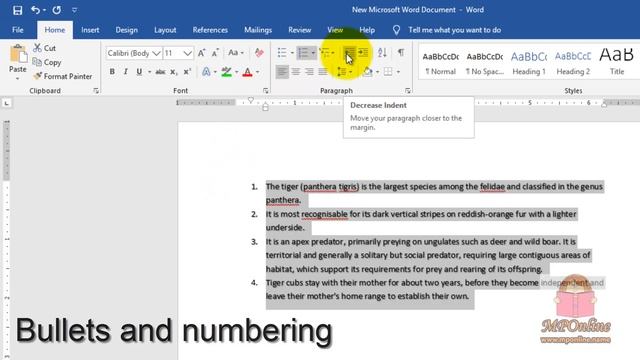This screenshot has height=360, width=640.
Task: Toggle Underline formatting
Action: (x=139, y=72)
